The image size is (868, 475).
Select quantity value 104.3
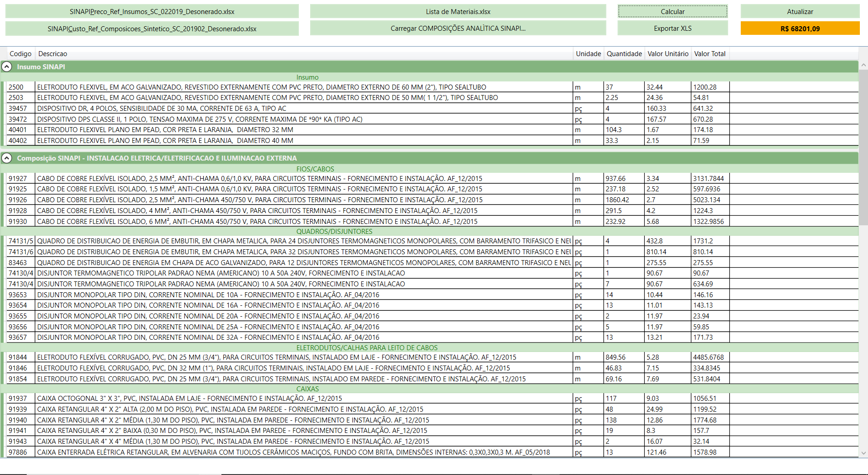[624, 130]
